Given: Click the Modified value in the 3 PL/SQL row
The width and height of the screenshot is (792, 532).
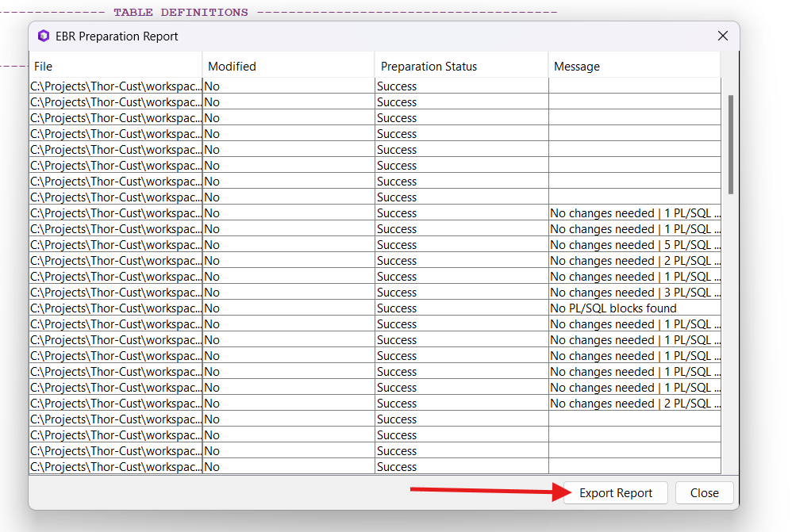Looking at the screenshot, I should coord(288,293).
